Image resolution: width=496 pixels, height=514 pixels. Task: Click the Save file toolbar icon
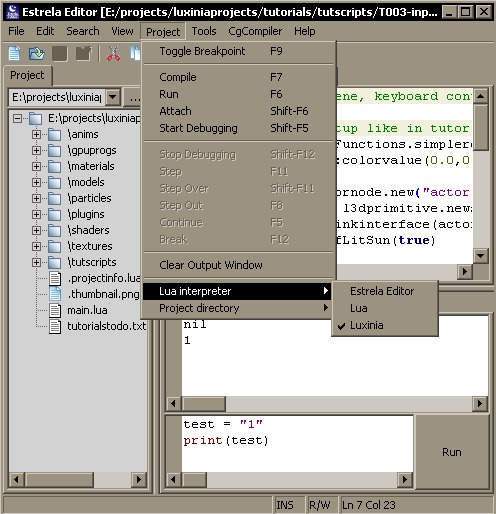tap(60, 53)
